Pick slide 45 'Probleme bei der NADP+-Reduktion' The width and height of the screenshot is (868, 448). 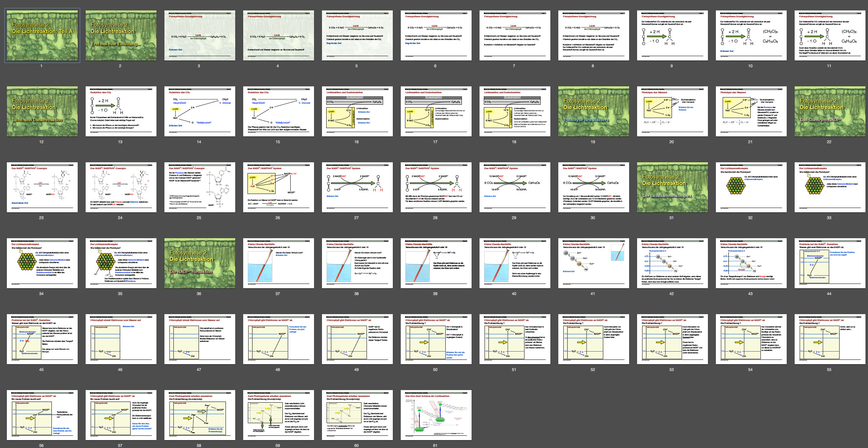[42, 339]
